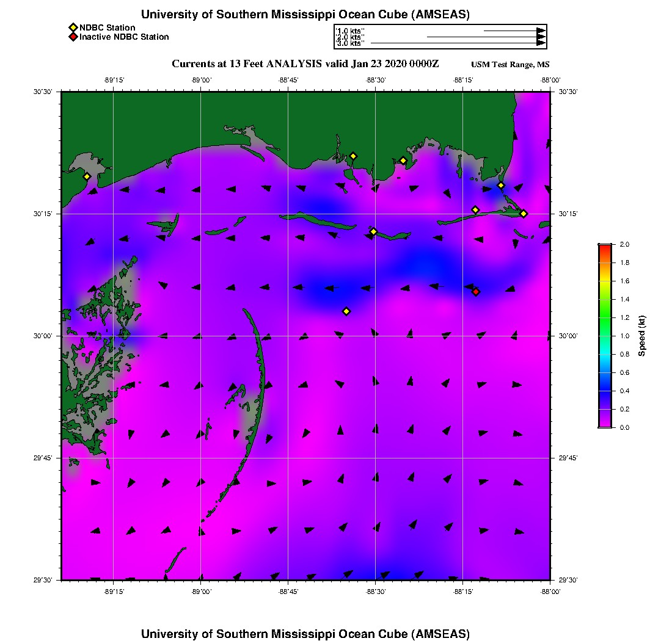Select the yellow station marker on the island near 88°30'

(373, 231)
